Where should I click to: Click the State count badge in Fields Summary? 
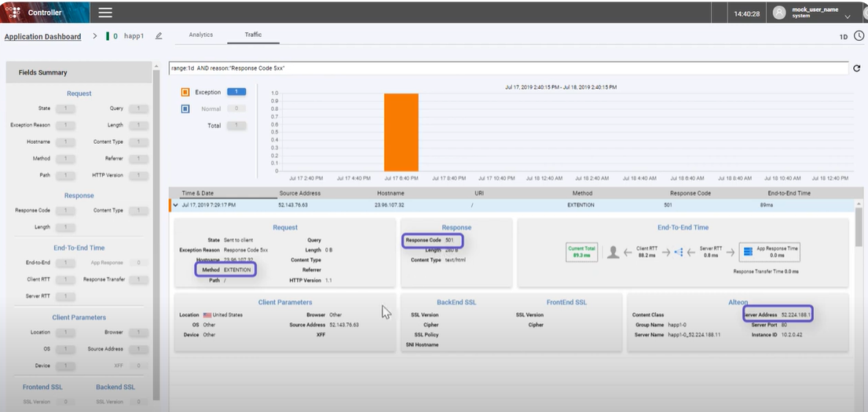click(65, 109)
